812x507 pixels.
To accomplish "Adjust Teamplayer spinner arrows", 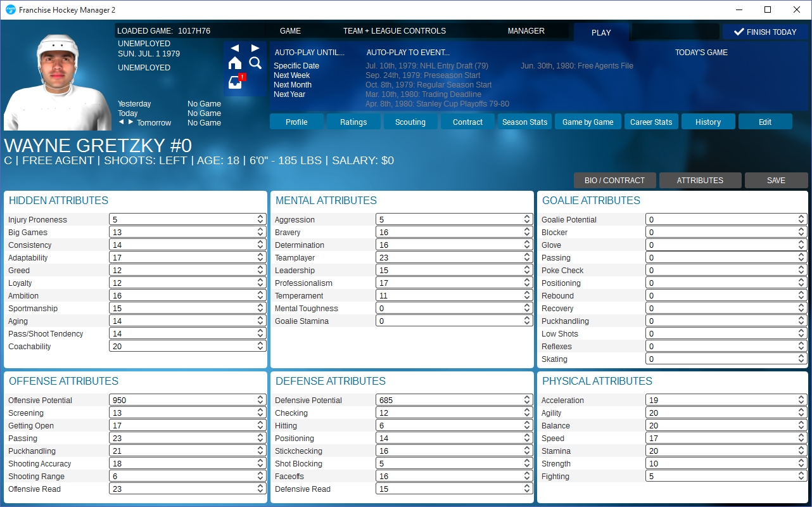I will [x=527, y=257].
